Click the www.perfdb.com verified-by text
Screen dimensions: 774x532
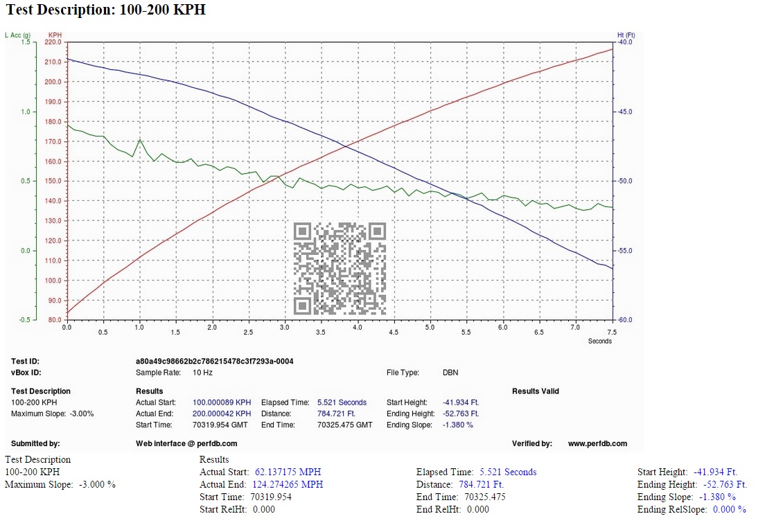click(x=597, y=443)
